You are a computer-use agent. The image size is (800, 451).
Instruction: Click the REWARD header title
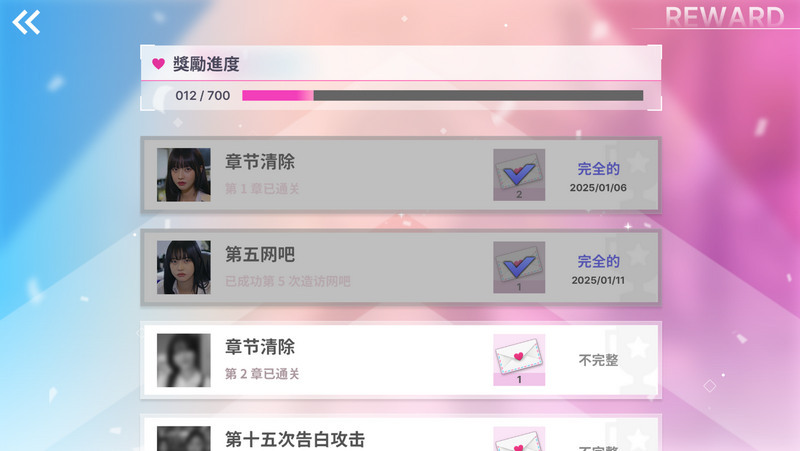coord(724,17)
